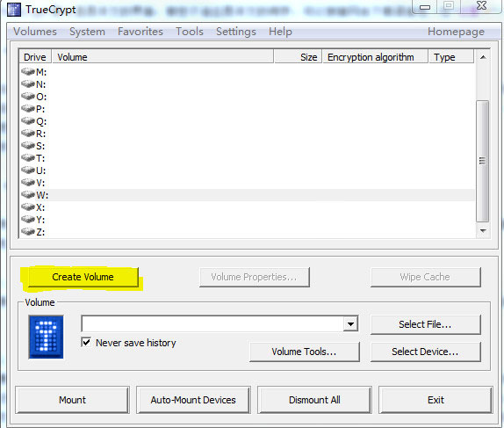Viewport: 504px width, 428px height.
Task: Click the Wipe Cache button
Action: point(425,277)
